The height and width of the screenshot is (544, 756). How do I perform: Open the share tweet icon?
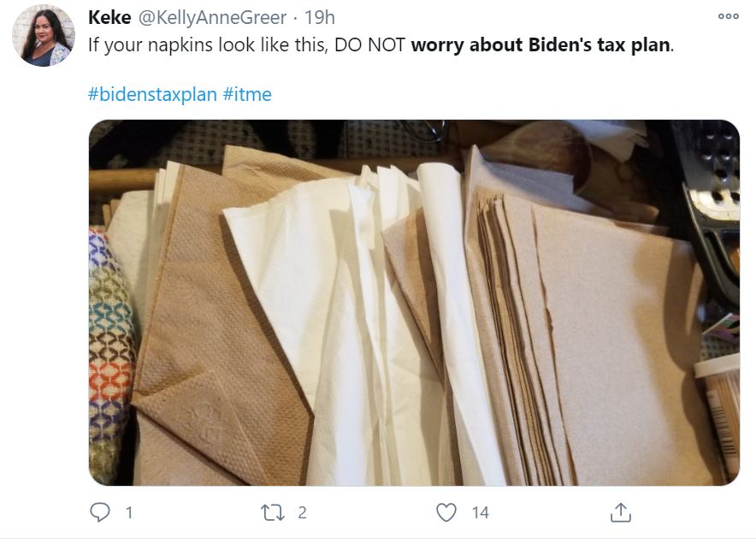pyautogui.click(x=620, y=512)
